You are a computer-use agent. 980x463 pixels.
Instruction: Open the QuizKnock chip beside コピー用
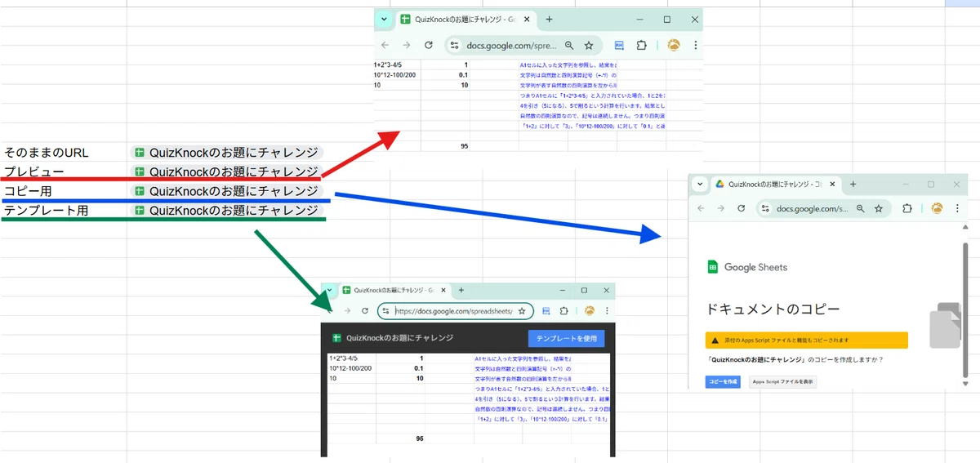pos(227,191)
